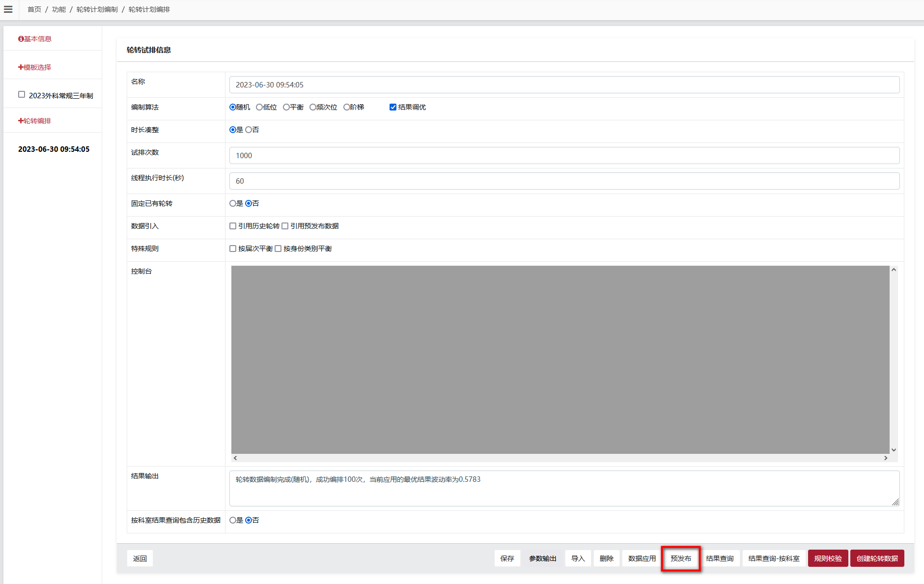Screen dimensions: 924x584
Task: Click inside the gray 控制台 console area
Action: (560, 360)
